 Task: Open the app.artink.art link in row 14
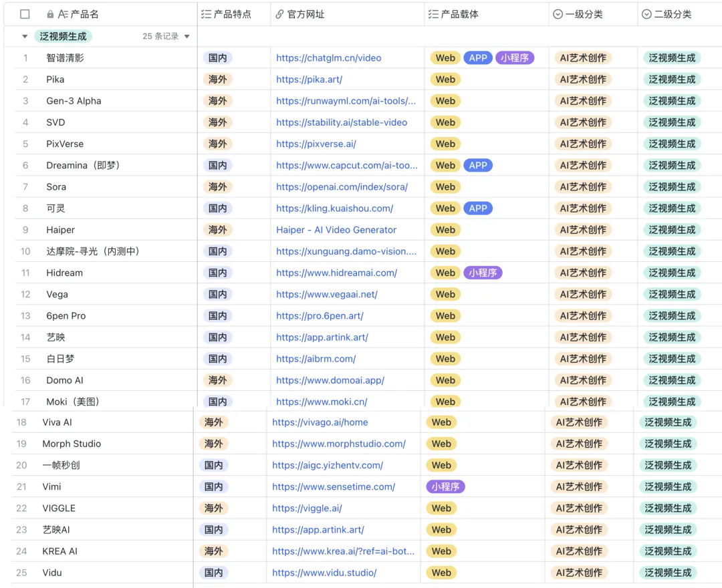[322, 337]
